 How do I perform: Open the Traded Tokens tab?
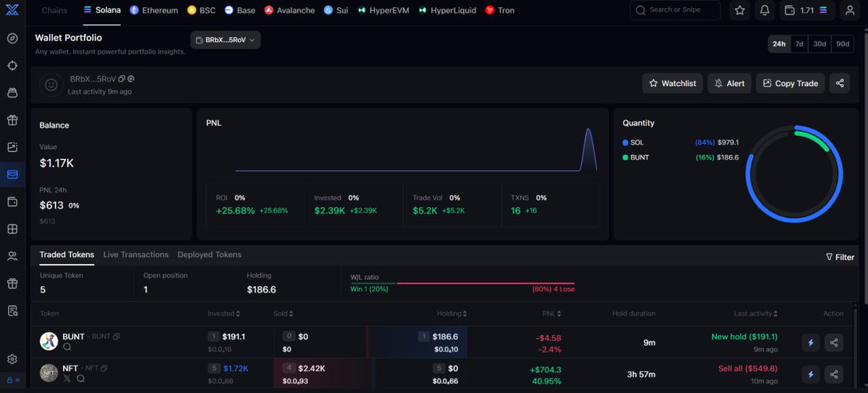(x=67, y=255)
